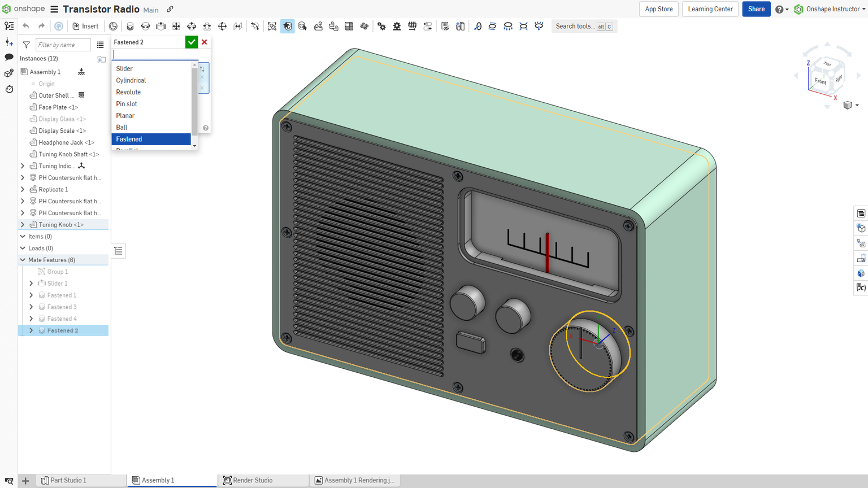Click the Mate connector icon in the toolbar

[x=302, y=26]
